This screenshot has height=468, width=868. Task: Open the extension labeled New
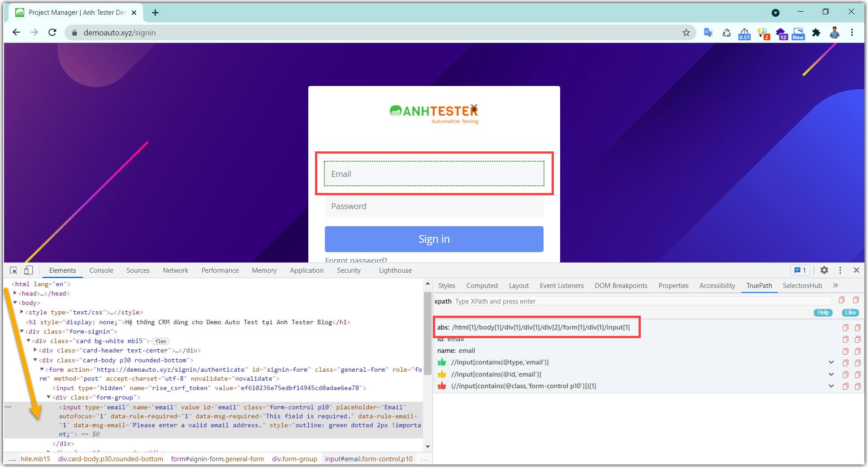[798, 34]
